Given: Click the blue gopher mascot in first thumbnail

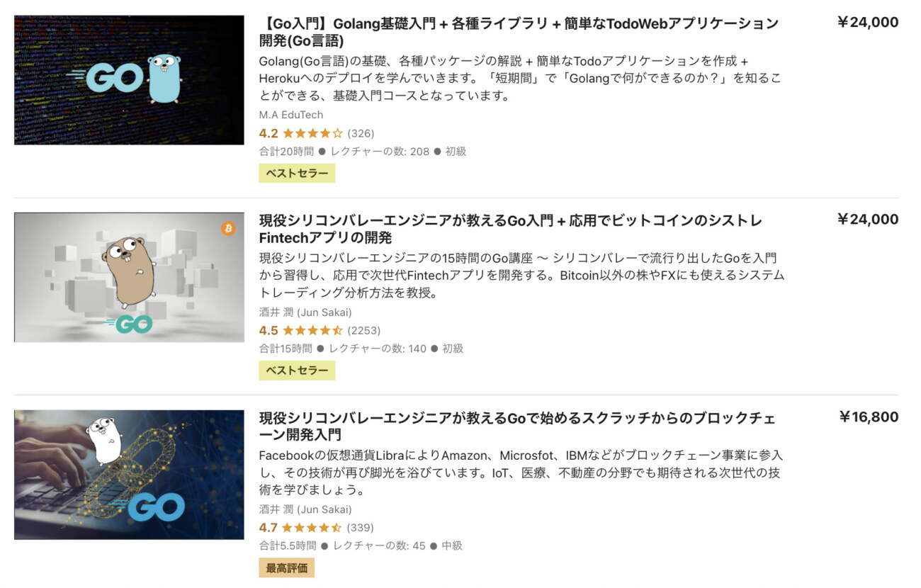Looking at the screenshot, I should coord(164,78).
